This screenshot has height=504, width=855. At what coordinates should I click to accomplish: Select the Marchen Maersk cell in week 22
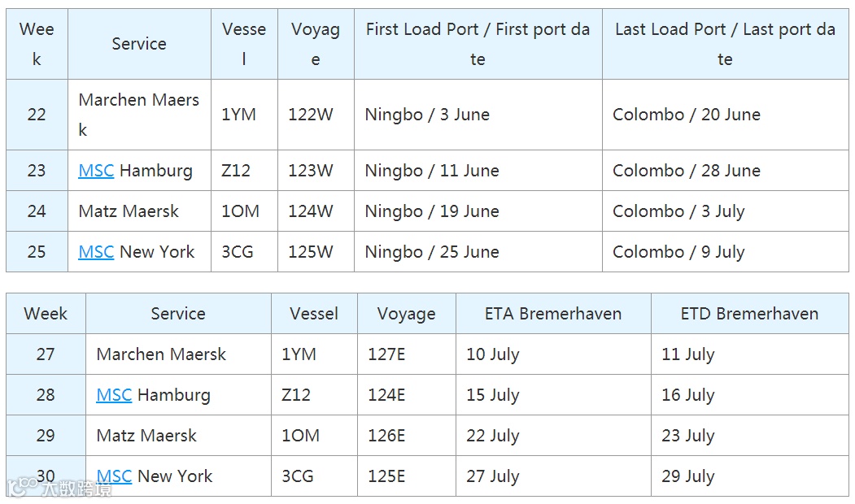(139, 115)
